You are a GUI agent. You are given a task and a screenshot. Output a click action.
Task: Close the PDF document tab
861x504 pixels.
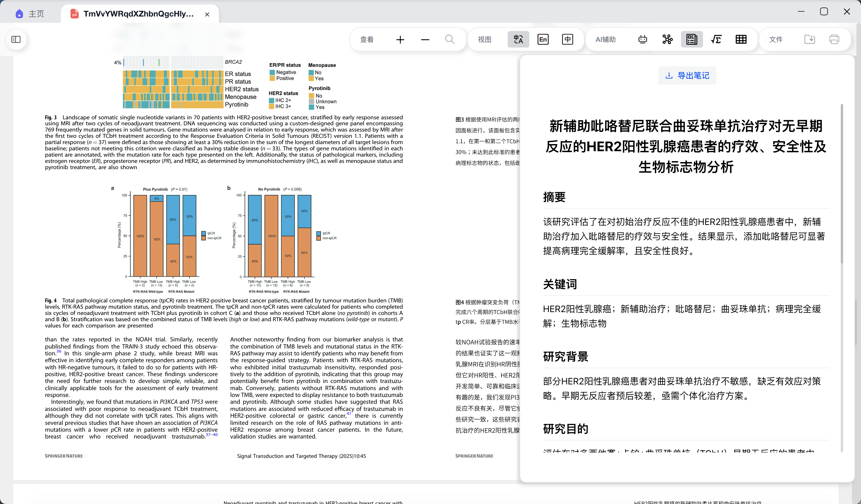pos(207,14)
